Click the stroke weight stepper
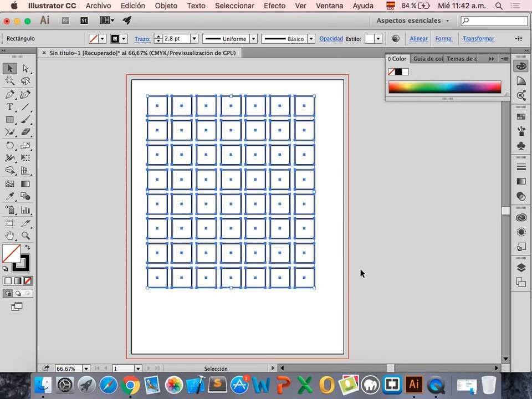 click(x=158, y=39)
